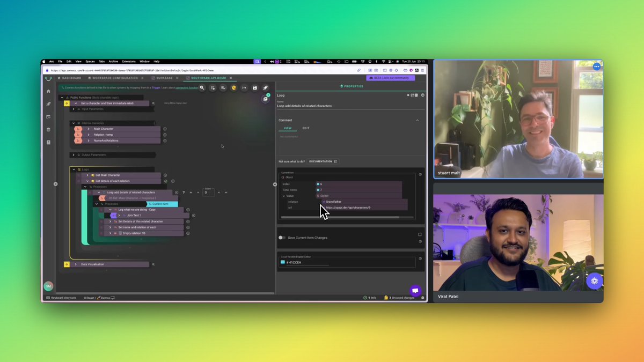Screen dimensions: 644x362
Task: Expand the Main Character variable
Action: (x=89, y=129)
